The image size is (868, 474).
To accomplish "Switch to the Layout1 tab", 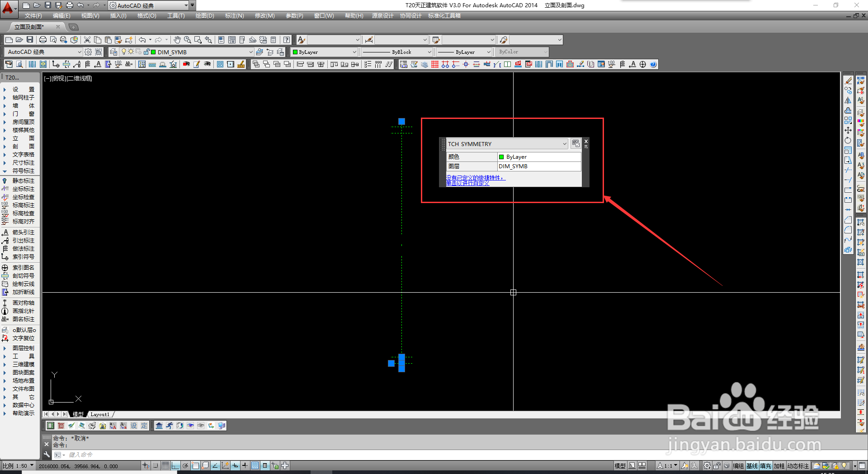I will click(x=100, y=414).
